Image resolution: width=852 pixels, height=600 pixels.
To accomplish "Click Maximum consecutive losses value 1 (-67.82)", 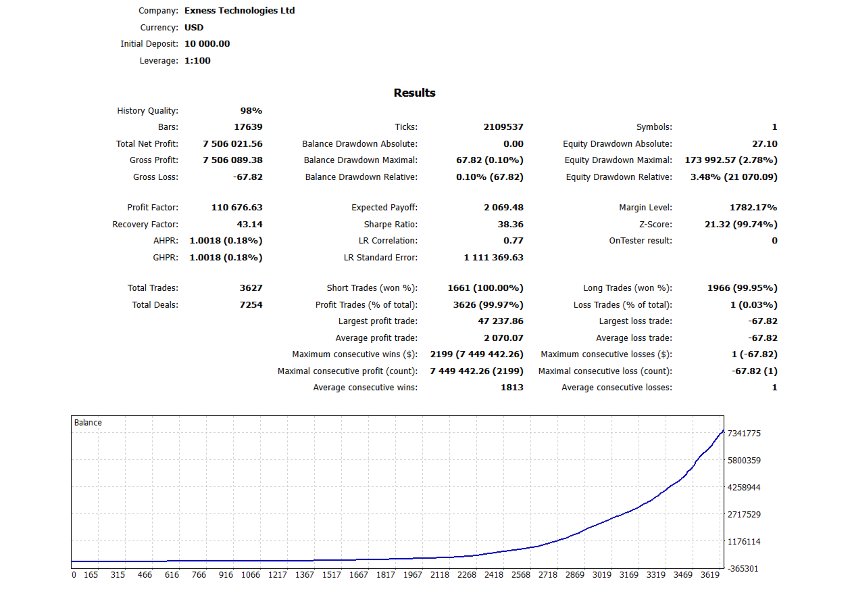I will [x=754, y=354].
